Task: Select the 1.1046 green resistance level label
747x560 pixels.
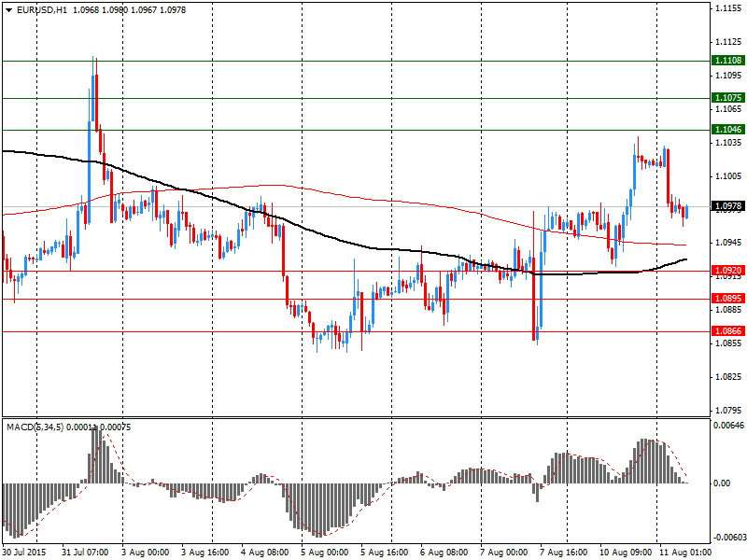Action: 727,130
